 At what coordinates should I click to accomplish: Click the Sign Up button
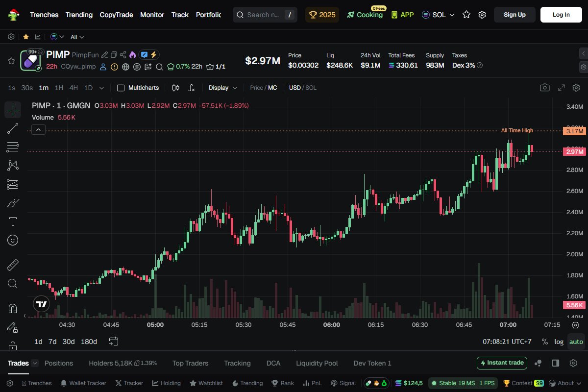(x=514, y=15)
